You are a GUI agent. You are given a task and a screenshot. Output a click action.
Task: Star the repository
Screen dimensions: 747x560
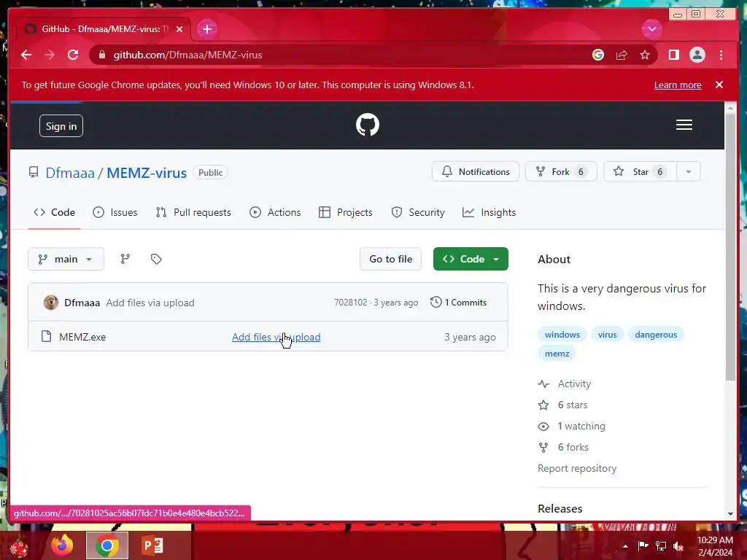coord(640,171)
